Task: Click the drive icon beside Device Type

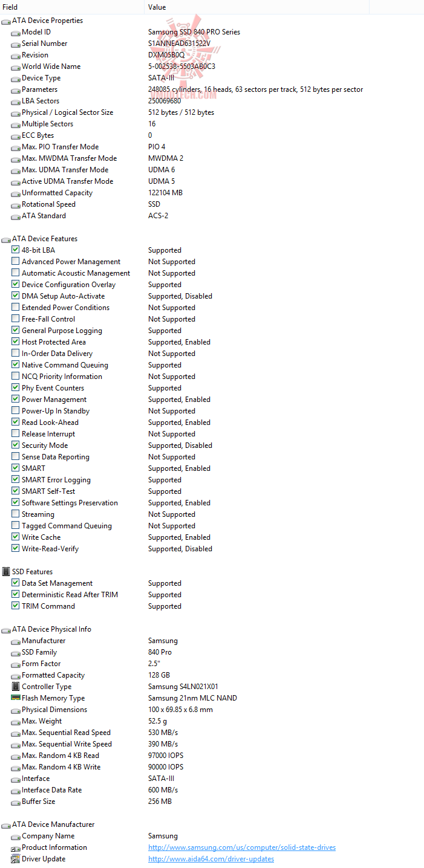Action: click(x=16, y=79)
